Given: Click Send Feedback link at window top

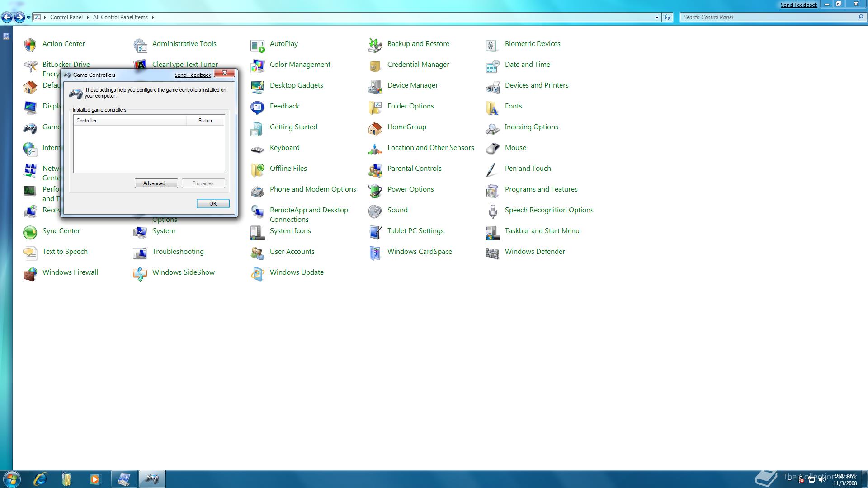Looking at the screenshot, I should pyautogui.click(x=799, y=5).
